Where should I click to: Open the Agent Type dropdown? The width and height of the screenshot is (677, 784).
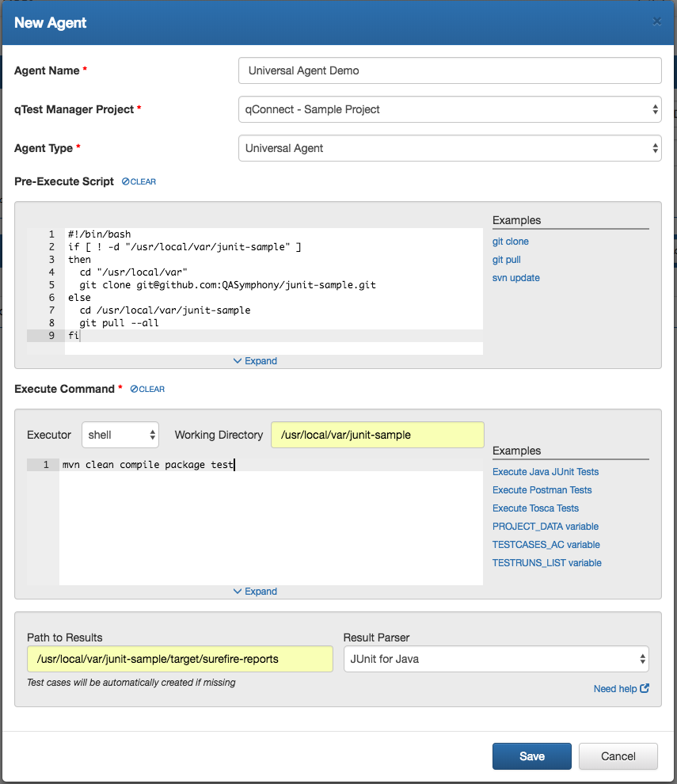[449, 148]
